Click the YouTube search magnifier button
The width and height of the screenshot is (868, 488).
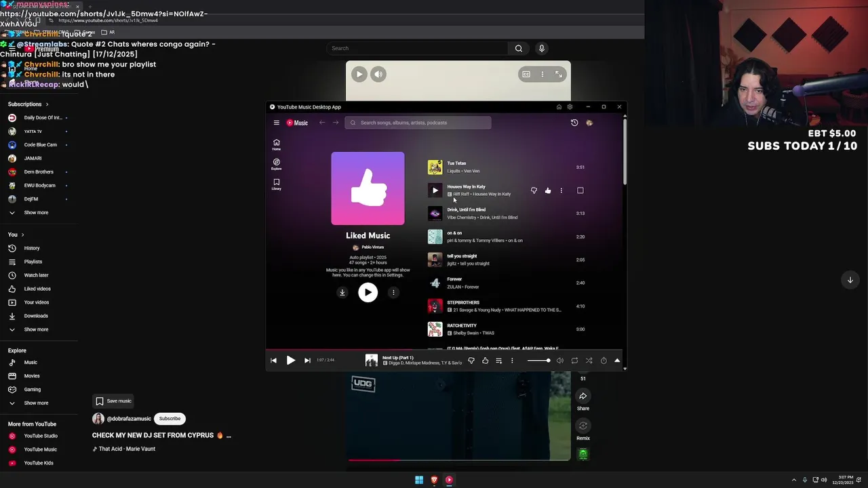[x=519, y=48]
